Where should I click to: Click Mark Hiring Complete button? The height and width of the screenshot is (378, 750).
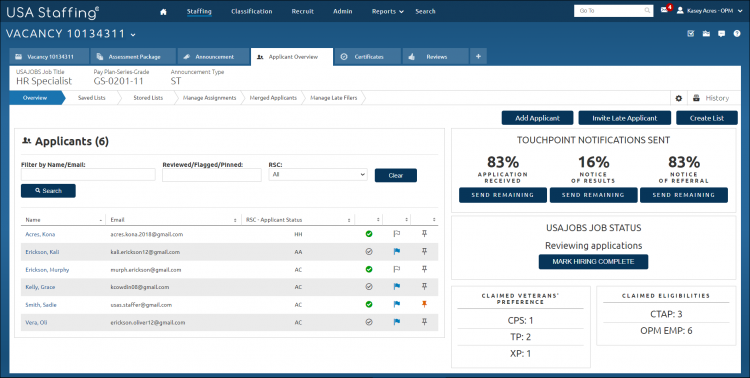593,262
